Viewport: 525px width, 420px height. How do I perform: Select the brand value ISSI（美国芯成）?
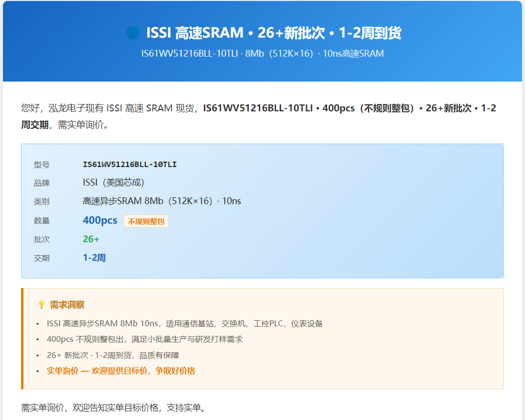tap(113, 183)
